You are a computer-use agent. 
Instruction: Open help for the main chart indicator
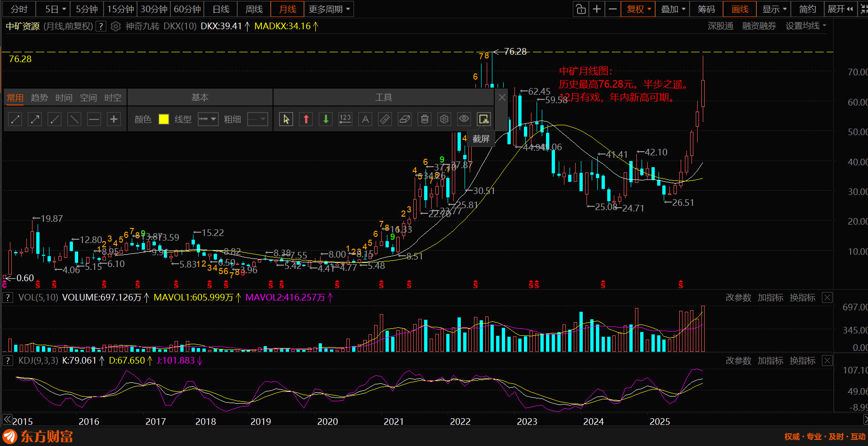(x=101, y=26)
